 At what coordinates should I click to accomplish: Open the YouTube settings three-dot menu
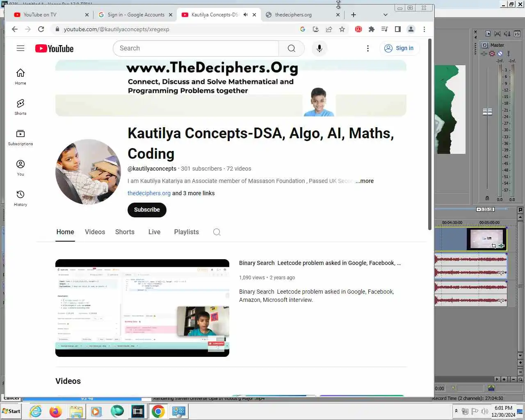pyautogui.click(x=368, y=48)
